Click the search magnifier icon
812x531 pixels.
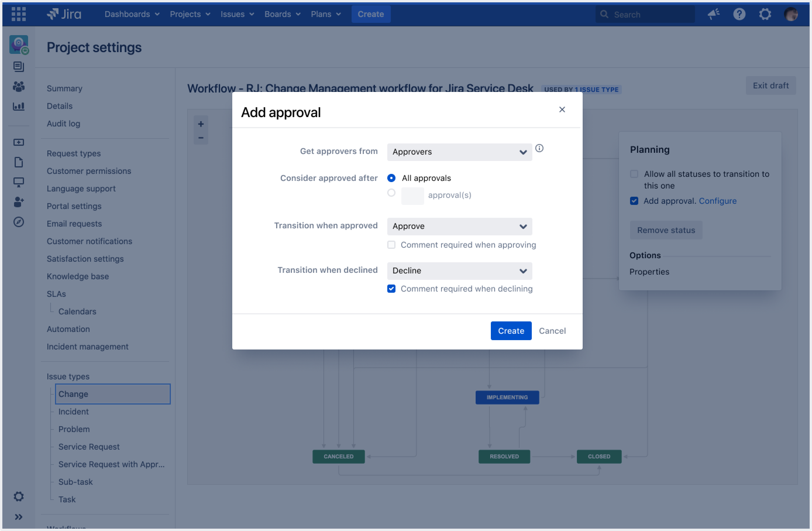604,14
